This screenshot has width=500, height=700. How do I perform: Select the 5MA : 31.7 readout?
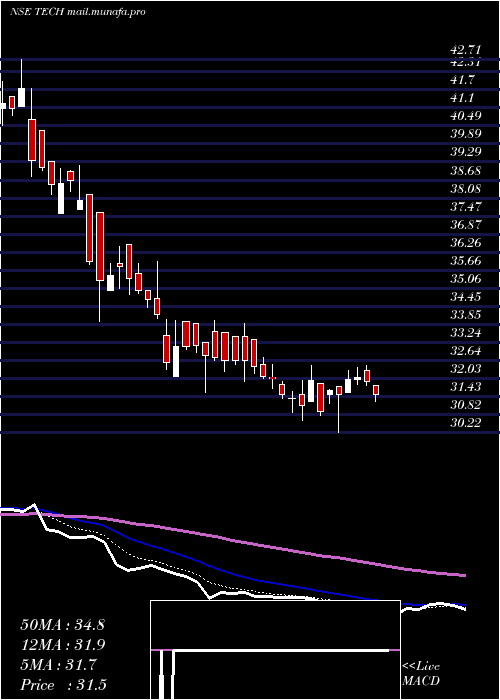click(58, 665)
